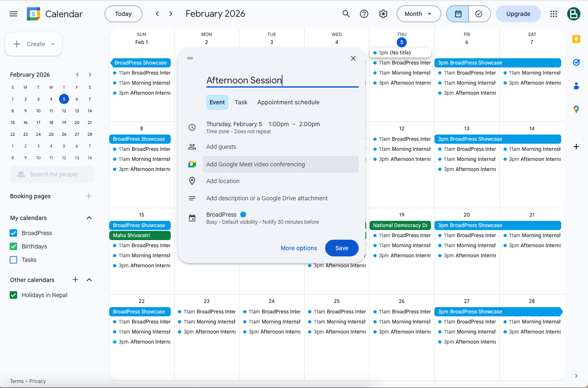Collapse the Other calendars section

click(x=89, y=279)
